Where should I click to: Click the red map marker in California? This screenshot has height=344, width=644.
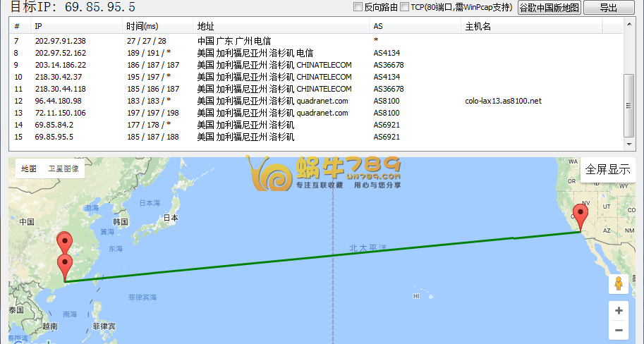tap(581, 216)
